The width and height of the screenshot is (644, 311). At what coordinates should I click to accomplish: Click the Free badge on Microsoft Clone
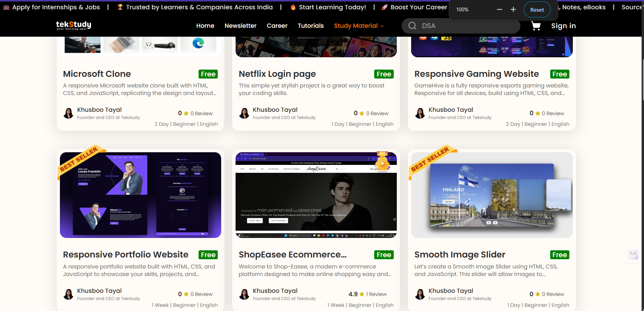coord(208,74)
